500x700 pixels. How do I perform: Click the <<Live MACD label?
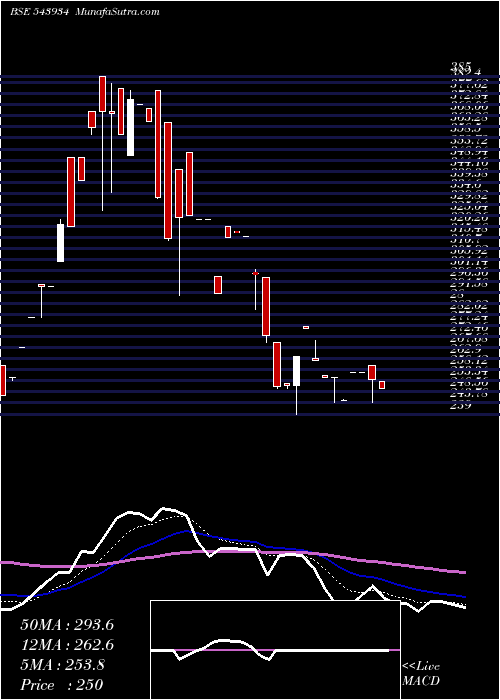pyautogui.click(x=421, y=674)
